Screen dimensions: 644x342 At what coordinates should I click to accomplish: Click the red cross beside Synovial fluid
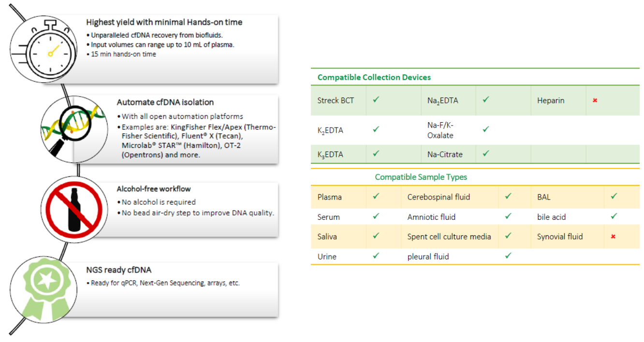[x=613, y=237]
